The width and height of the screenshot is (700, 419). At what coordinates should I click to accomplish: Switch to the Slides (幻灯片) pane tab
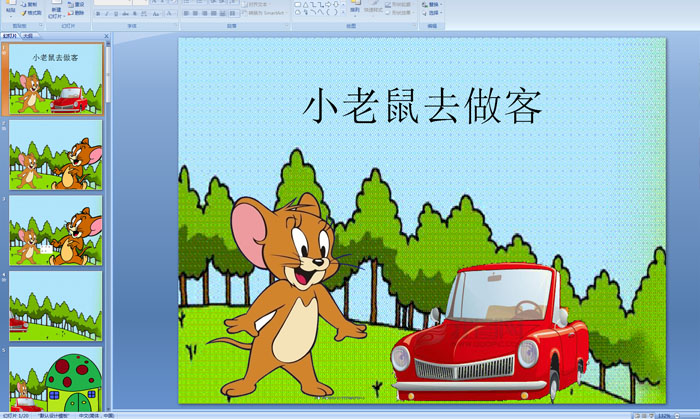(x=10, y=36)
